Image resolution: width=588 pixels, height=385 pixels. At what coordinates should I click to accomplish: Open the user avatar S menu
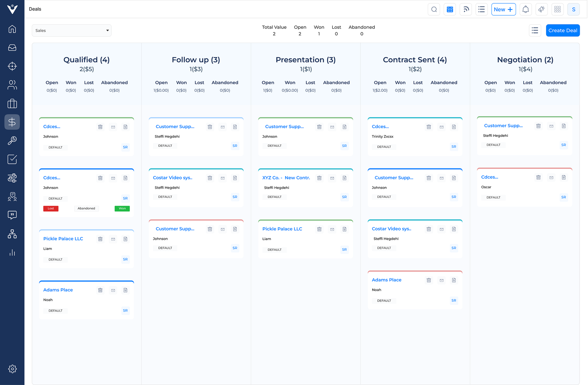(x=573, y=10)
